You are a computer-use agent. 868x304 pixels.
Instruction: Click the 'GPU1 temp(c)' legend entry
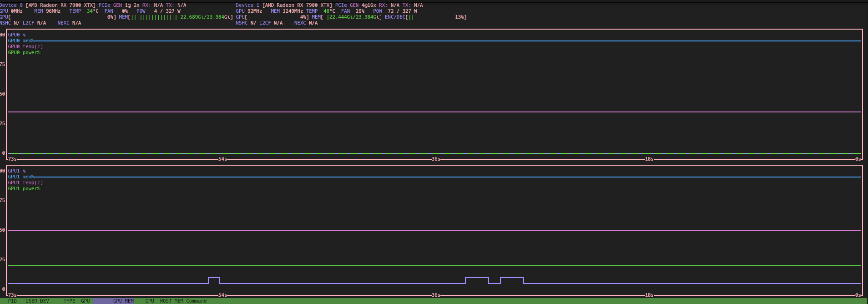[x=25, y=182]
